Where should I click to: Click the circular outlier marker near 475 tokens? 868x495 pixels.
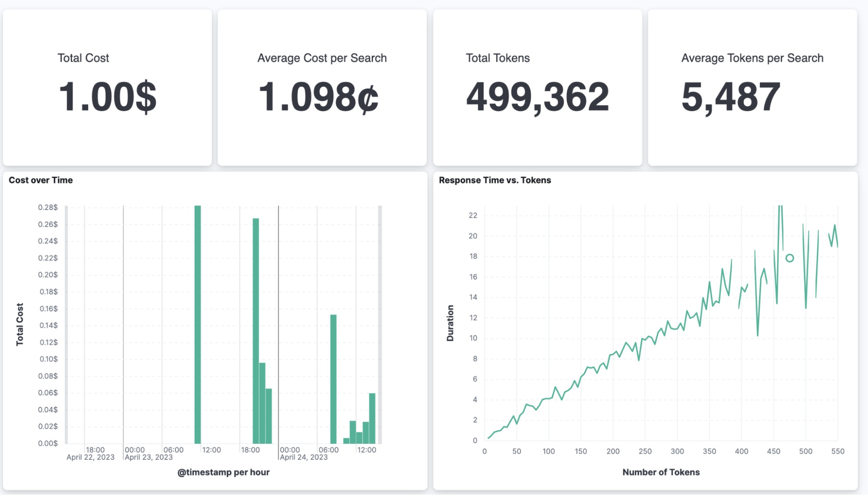789,258
